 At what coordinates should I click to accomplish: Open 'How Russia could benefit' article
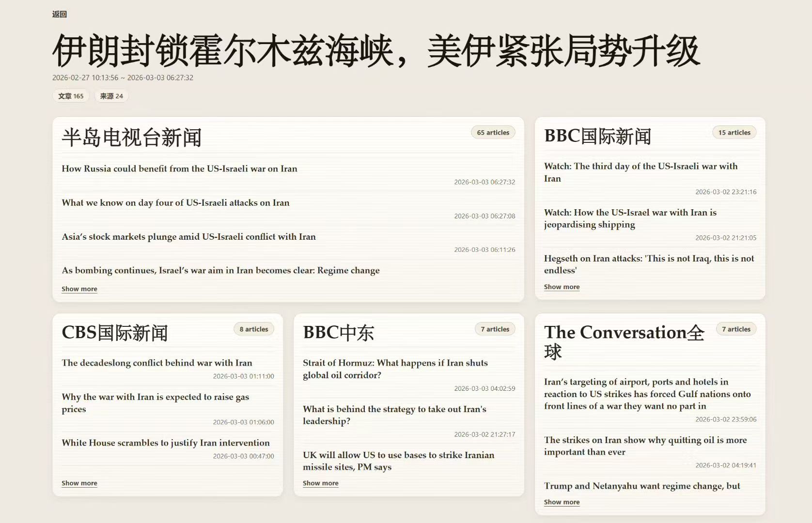[179, 169]
